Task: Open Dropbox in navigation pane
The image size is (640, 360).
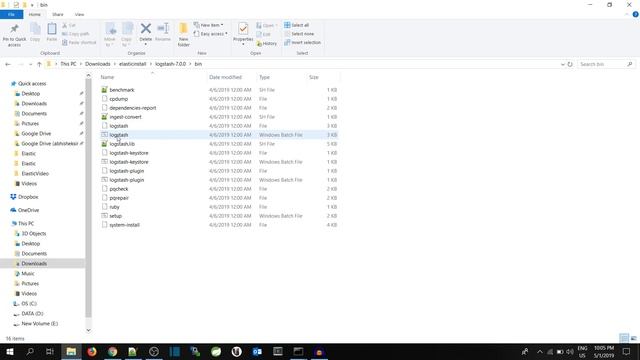Action: (28, 197)
